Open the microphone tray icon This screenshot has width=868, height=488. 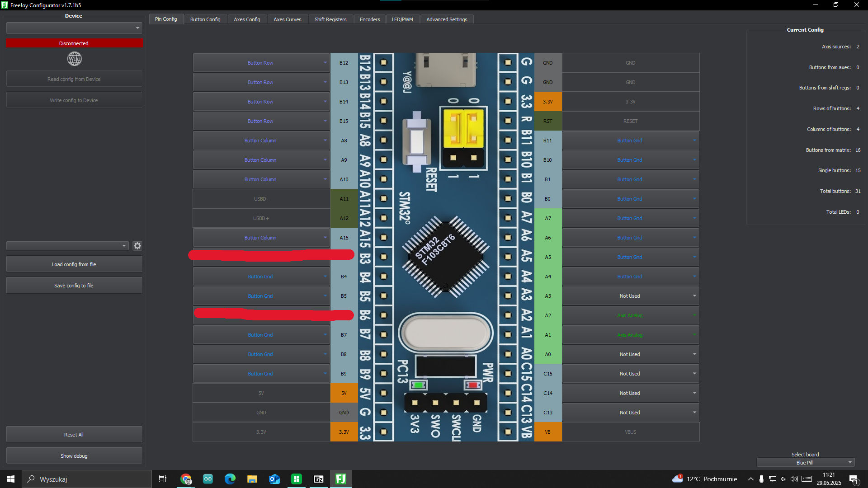pyautogui.click(x=762, y=479)
